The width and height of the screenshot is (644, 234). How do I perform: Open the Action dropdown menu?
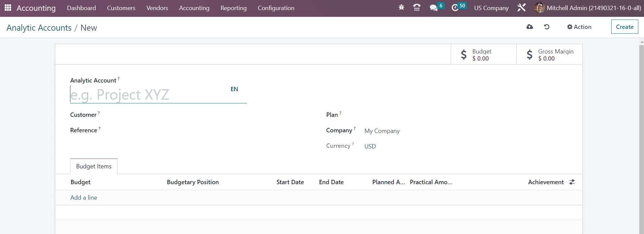coord(579,27)
